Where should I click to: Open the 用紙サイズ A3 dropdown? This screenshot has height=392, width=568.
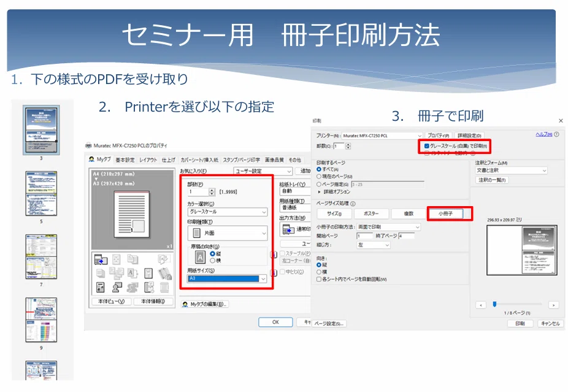click(228, 279)
